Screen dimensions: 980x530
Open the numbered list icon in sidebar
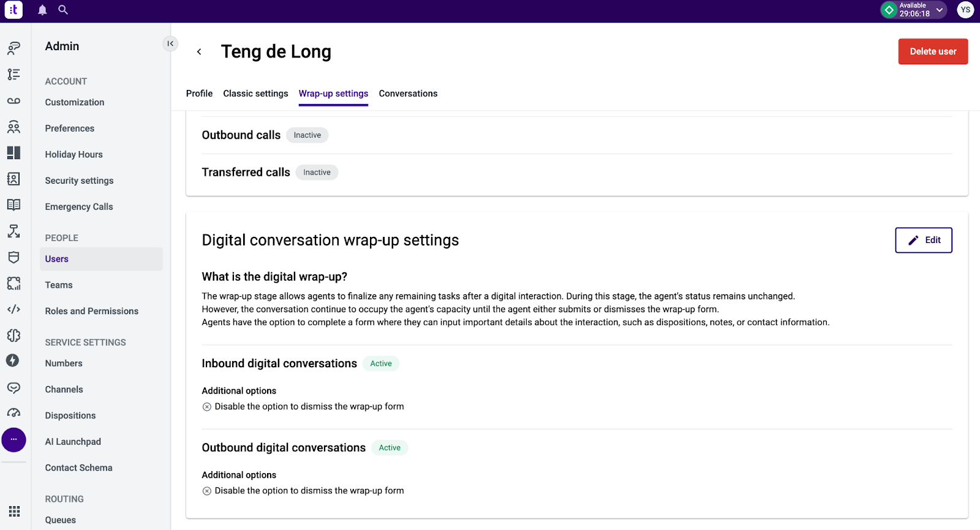pos(13,74)
